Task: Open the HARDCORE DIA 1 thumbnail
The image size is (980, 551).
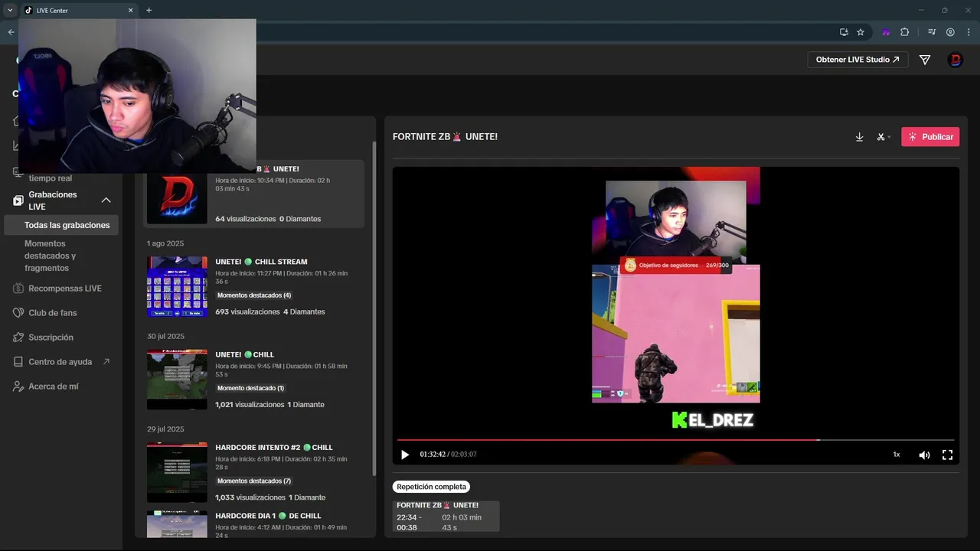Action: point(177,523)
